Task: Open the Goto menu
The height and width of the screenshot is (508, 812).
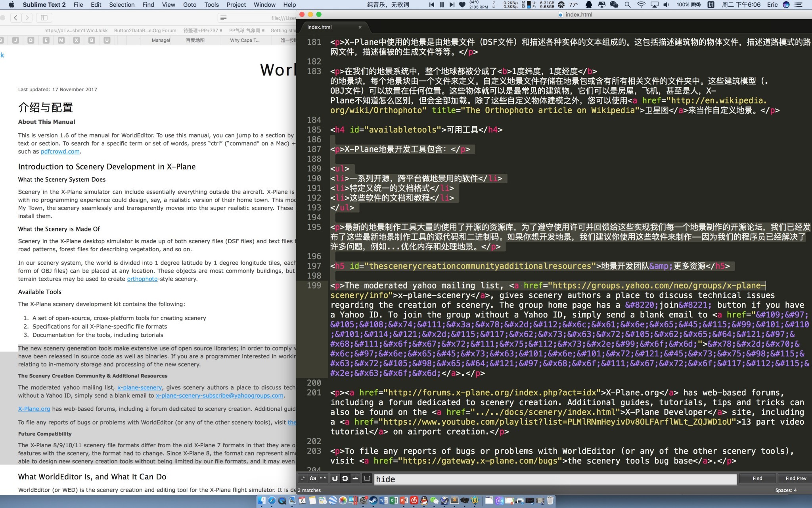Action: (190, 5)
